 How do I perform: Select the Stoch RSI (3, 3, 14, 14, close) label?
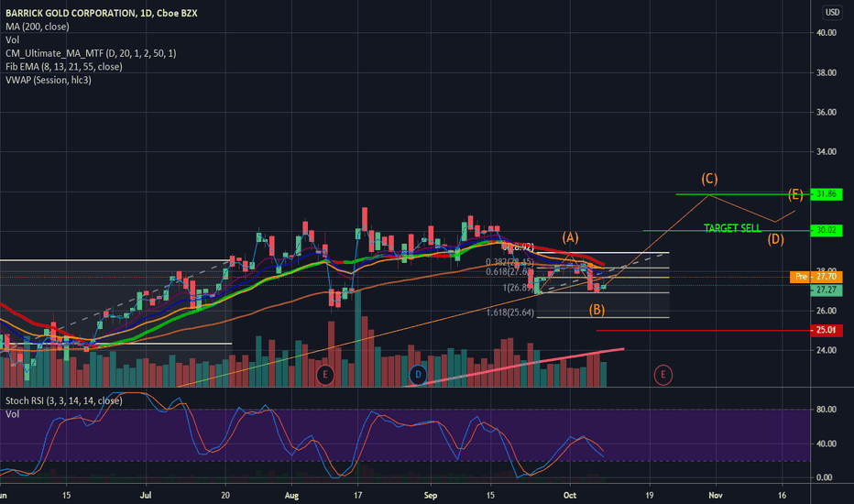click(x=64, y=400)
